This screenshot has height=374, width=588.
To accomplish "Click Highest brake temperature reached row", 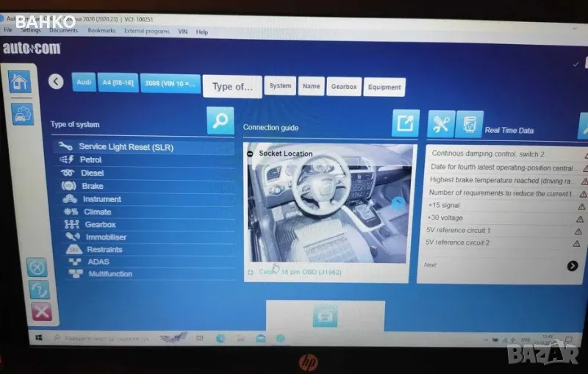I will [507, 180].
